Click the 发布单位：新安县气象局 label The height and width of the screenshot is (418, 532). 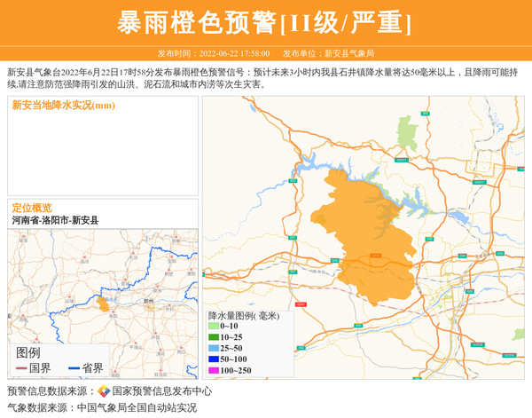click(328, 53)
